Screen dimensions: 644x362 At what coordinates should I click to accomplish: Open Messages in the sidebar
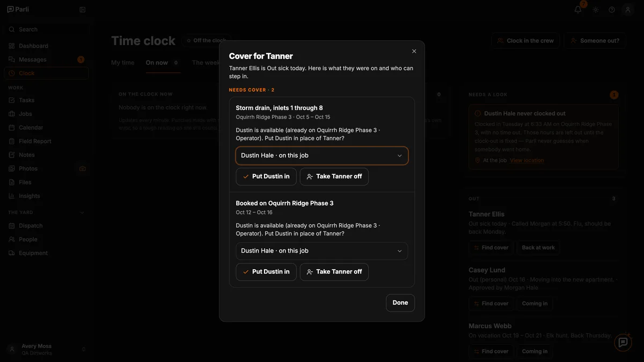click(x=46, y=60)
